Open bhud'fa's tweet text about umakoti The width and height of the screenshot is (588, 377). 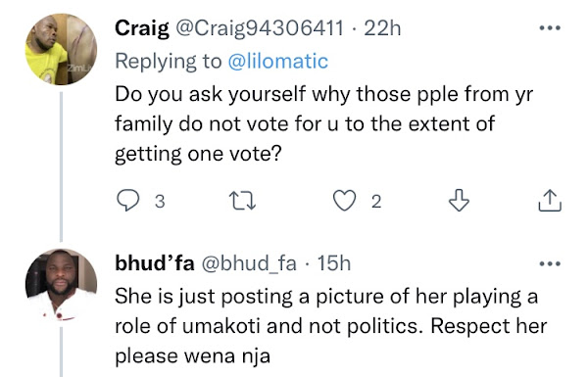[331, 326]
